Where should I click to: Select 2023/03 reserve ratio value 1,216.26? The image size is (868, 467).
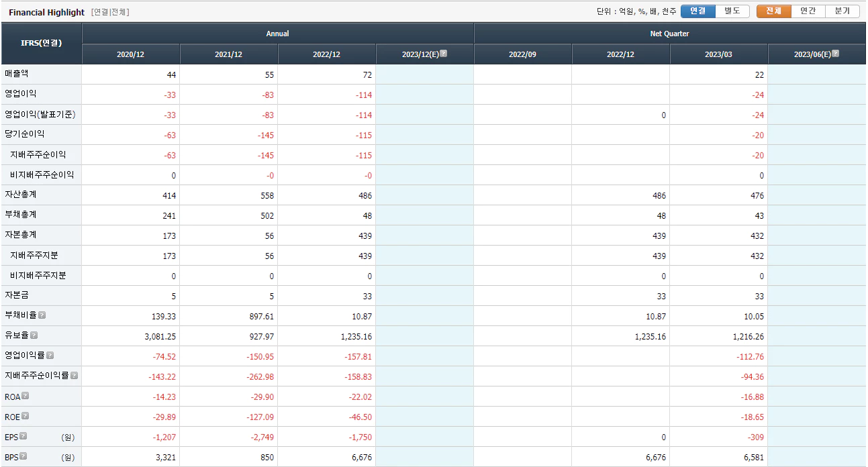point(747,337)
